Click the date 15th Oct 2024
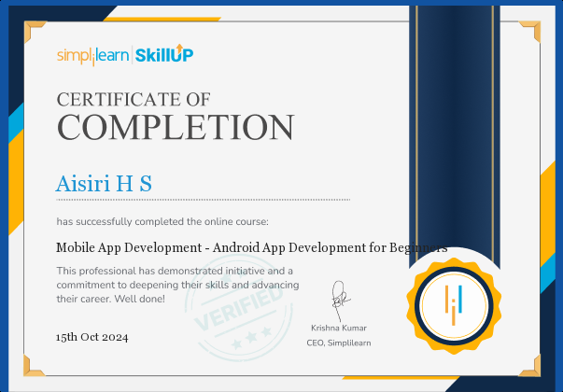The image size is (563, 392). coord(91,337)
